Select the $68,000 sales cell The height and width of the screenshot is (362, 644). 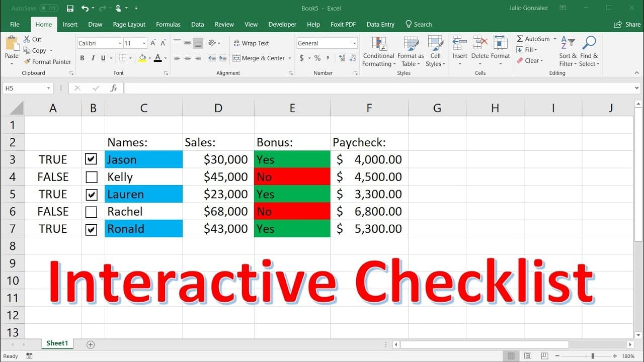coord(218,212)
